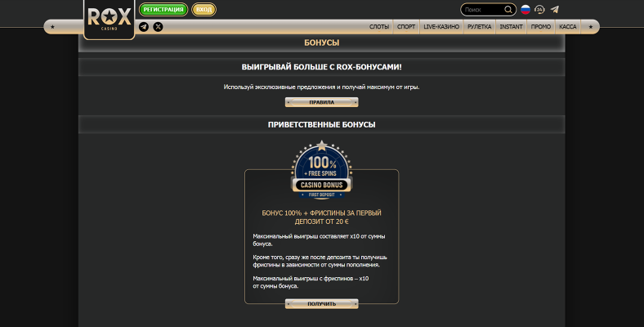Click the paper plane icon at top right
The image size is (644, 327).
(x=554, y=10)
